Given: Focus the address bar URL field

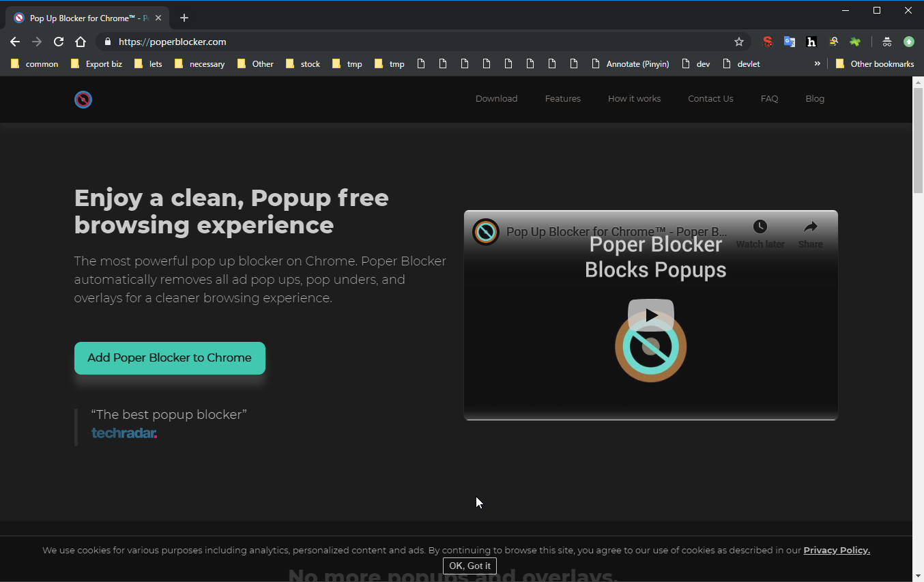Looking at the screenshot, I should tap(409, 42).
